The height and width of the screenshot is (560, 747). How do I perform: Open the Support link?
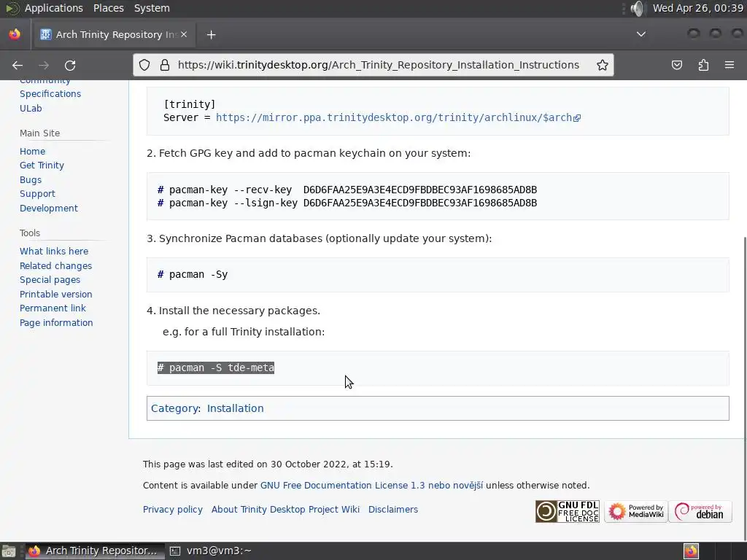[x=37, y=194]
